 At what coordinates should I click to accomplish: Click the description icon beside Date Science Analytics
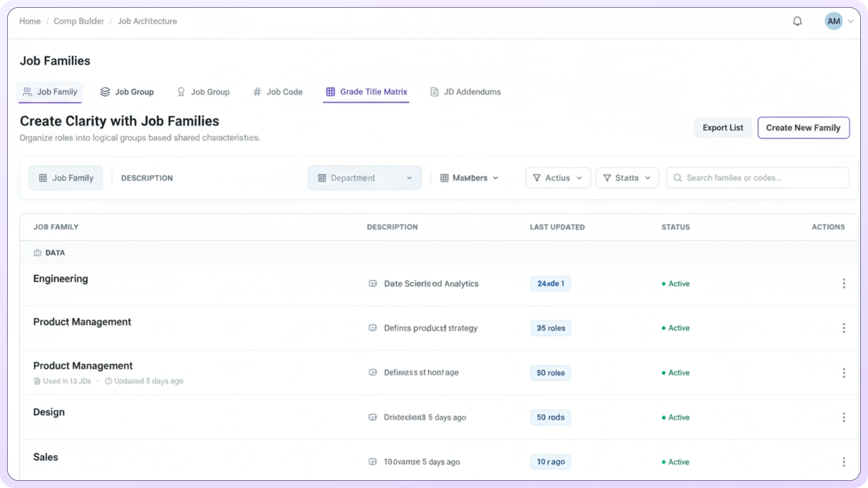[x=373, y=284]
